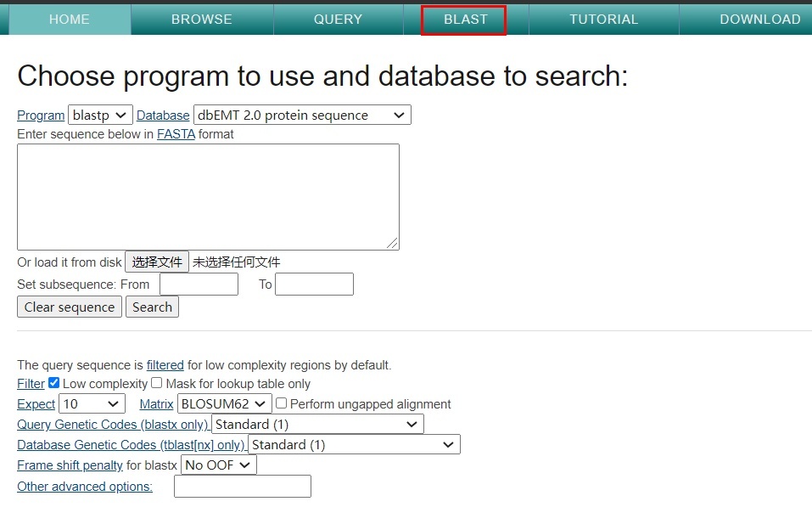Screen dimensions: 812x507
Task: Open the TUTORIAL tab
Action: point(603,20)
